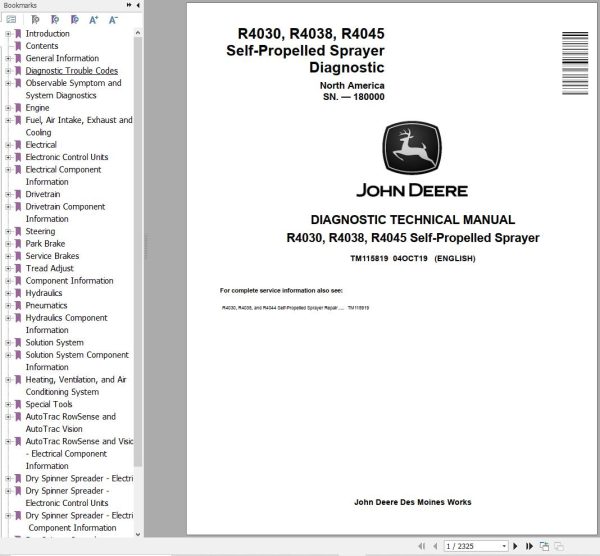
Task: Open the Park Brake bookmark
Action: [x=45, y=244]
